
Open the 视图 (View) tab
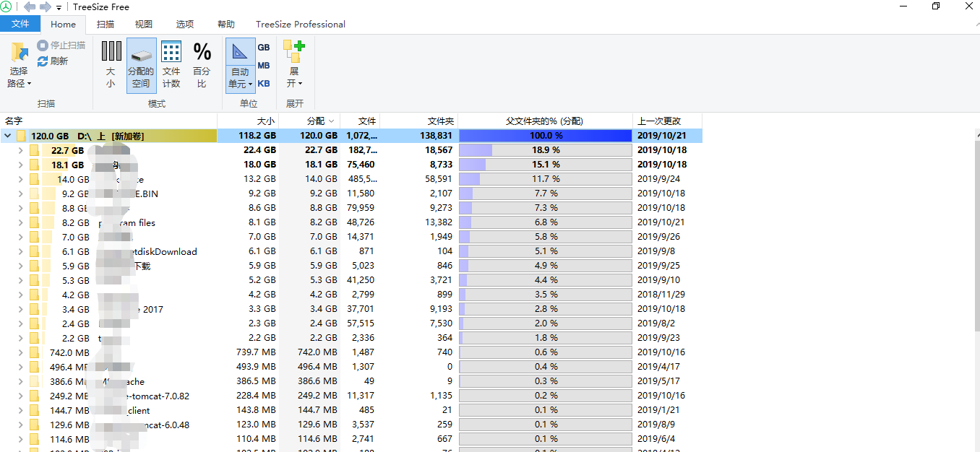tap(144, 24)
